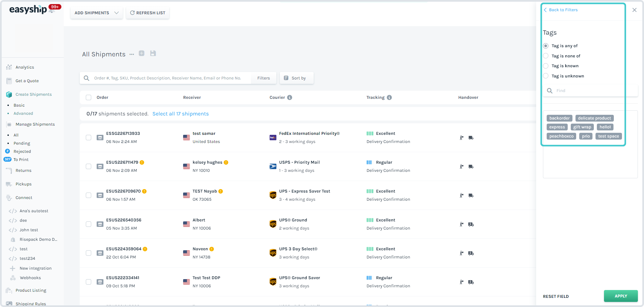The width and height of the screenshot is (644, 307).
Task: Click the Analytics sidebar icon
Action: [9, 67]
